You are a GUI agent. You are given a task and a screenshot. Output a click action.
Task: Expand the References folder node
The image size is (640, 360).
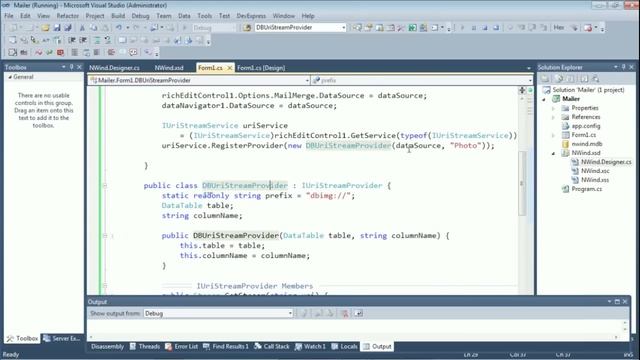tap(553, 117)
